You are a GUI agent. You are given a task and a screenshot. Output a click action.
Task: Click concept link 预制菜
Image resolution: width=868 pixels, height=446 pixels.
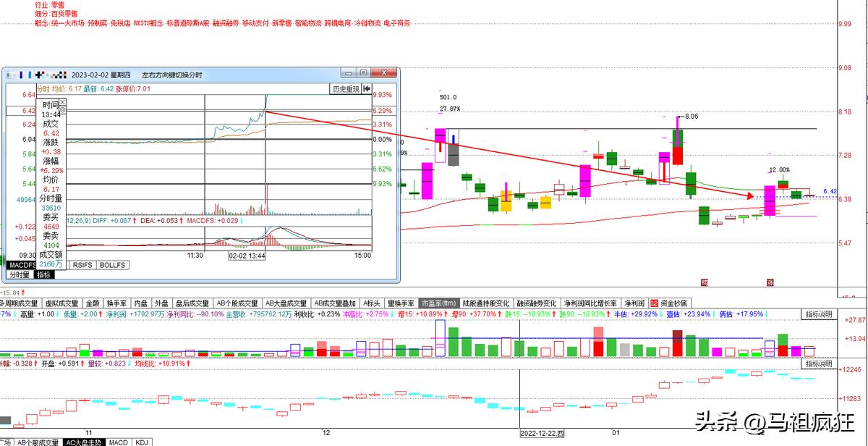point(97,23)
